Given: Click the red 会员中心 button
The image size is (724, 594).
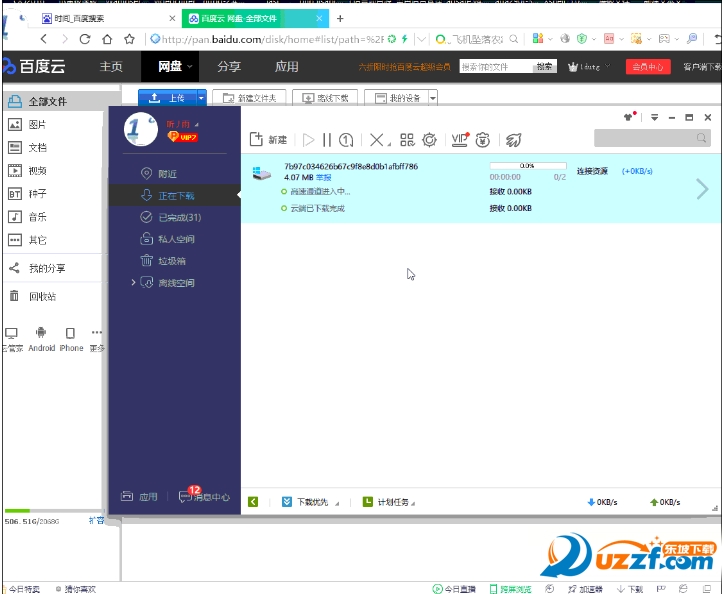Looking at the screenshot, I should coord(648,67).
